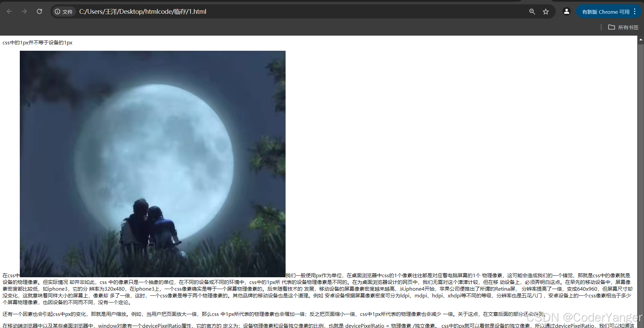Click the browser back arrow

9,11
